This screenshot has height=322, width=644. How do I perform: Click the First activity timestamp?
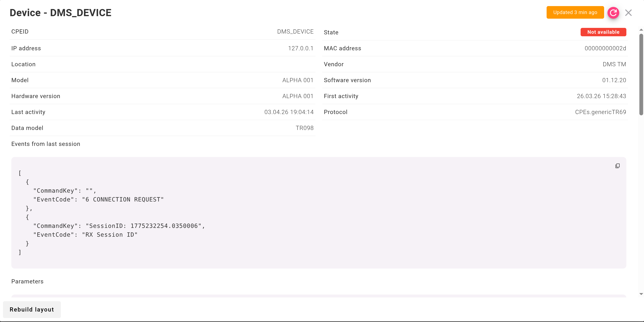coord(602,96)
